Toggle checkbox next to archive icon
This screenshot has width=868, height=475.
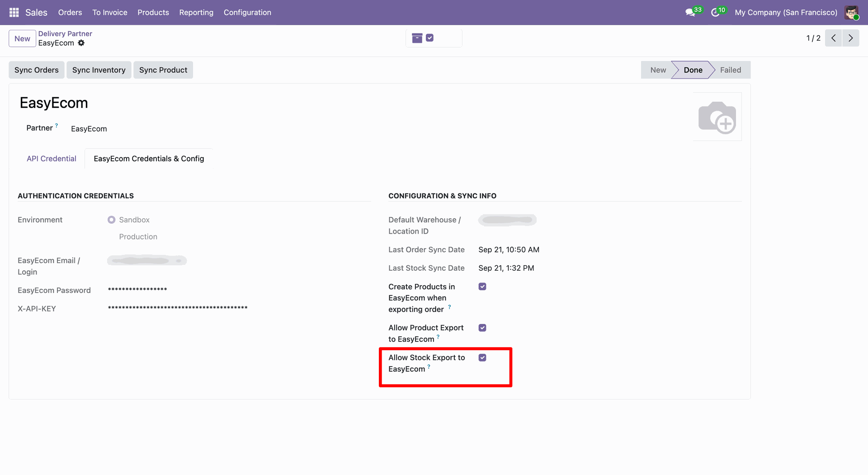coord(430,38)
